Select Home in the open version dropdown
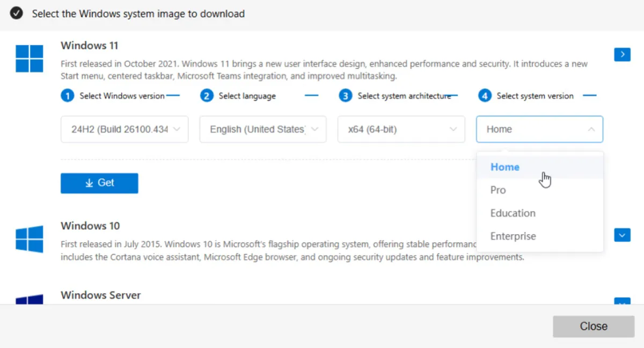 [x=504, y=167]
